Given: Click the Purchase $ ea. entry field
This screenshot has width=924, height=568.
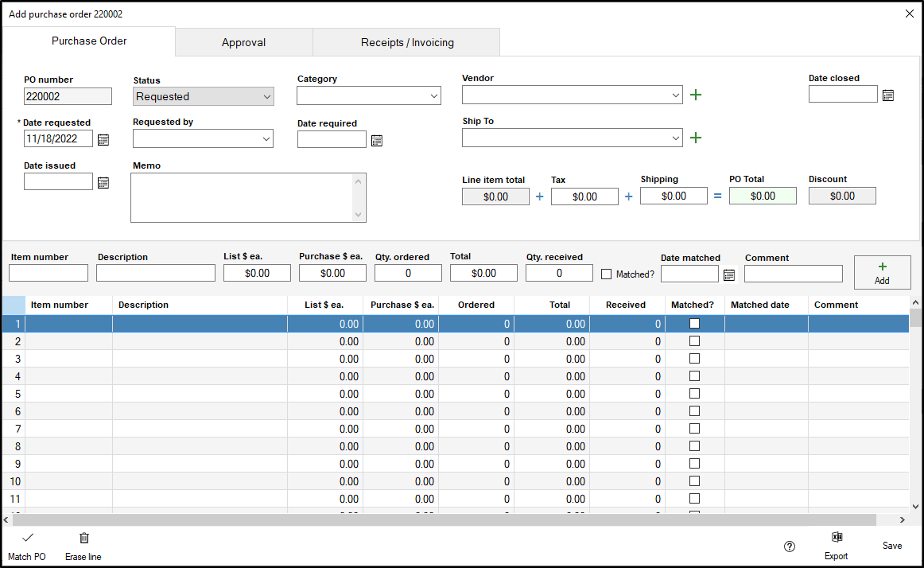Looking at the screenshot, I should 332,273.
